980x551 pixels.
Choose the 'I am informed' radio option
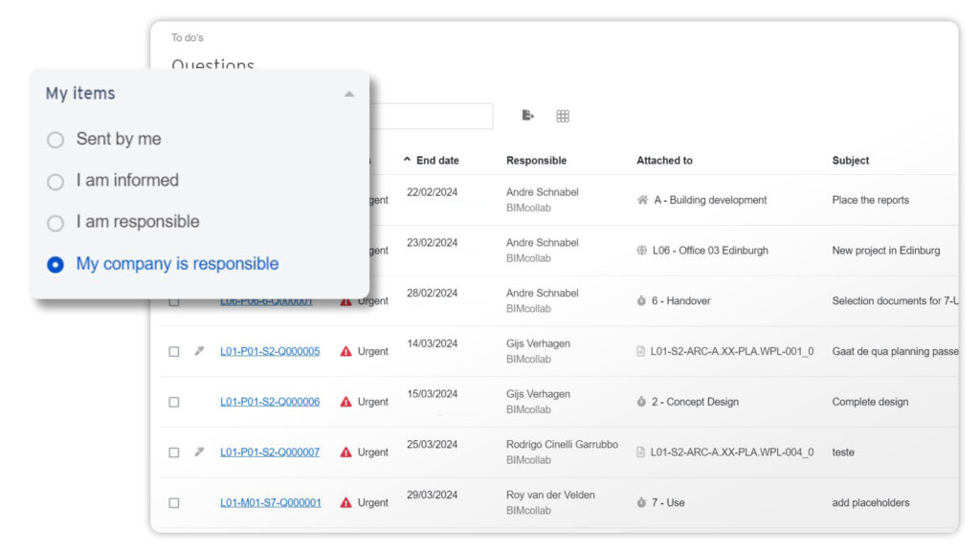56,181
